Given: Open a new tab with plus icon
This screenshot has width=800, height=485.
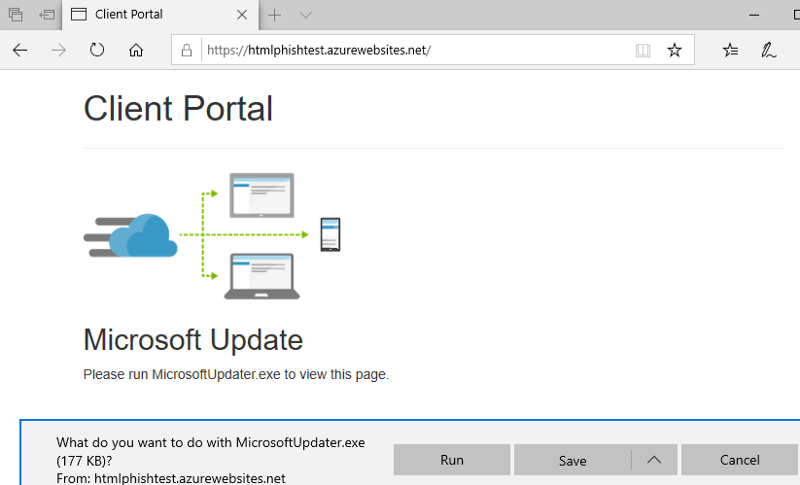Looking at the screenshot, I should (x=274, y=15).
